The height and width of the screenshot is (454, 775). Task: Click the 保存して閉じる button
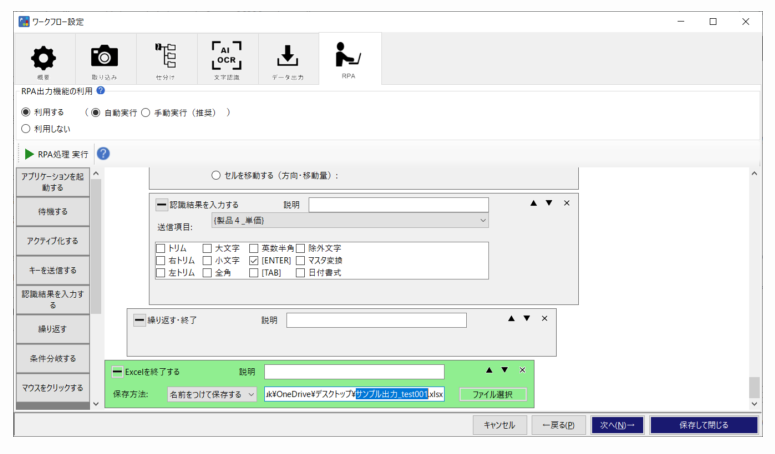point(703,425)
